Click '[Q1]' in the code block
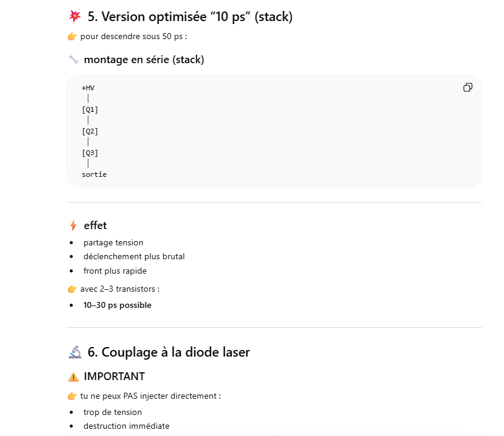The image size is (504, 436). (90, 109)
